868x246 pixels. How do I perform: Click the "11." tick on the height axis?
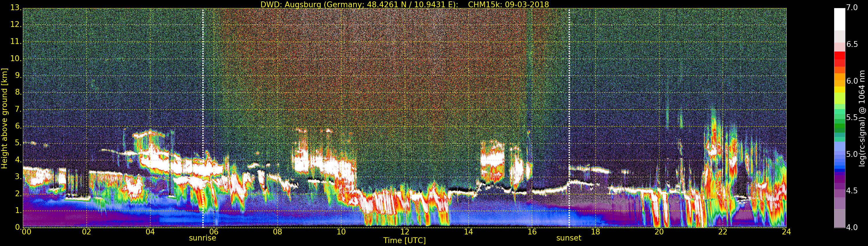point(16,42)
